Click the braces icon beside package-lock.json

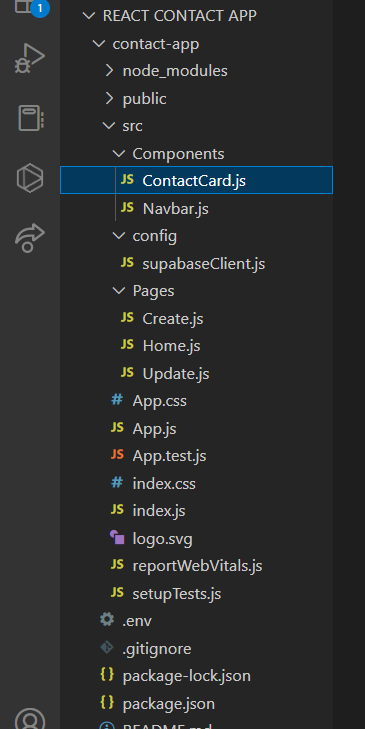pos(107,675)
